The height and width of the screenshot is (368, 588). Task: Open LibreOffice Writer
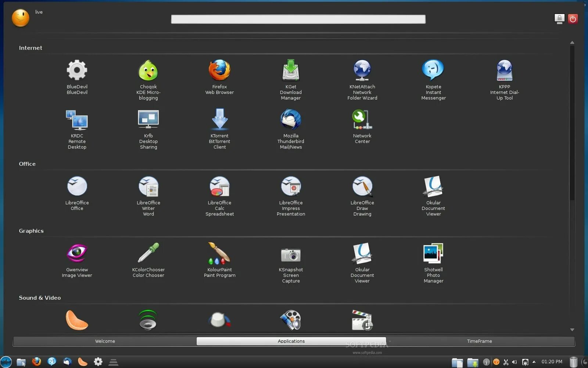(x=148, y=196)
